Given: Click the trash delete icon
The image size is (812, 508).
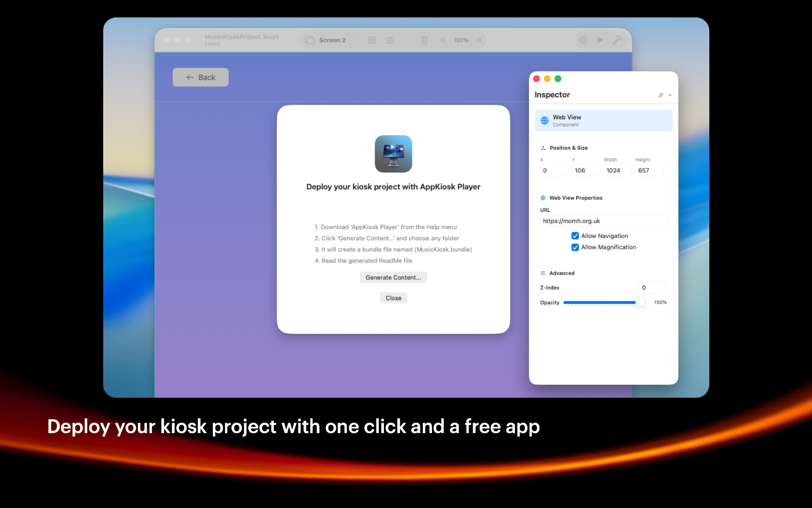Looking at the screenshot, I should (425, 40).
